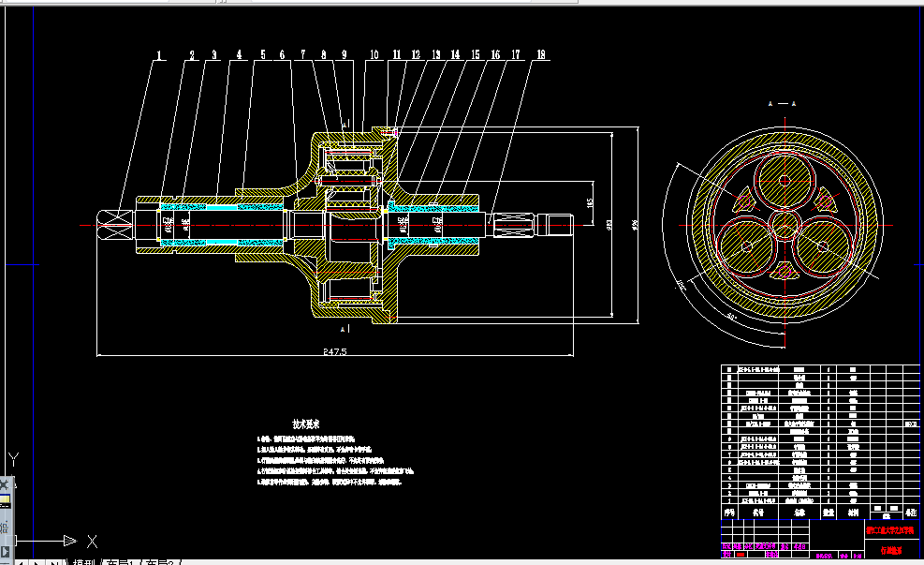Select part callout number 5
Screen dimensions: 924x565
(263, 55)
